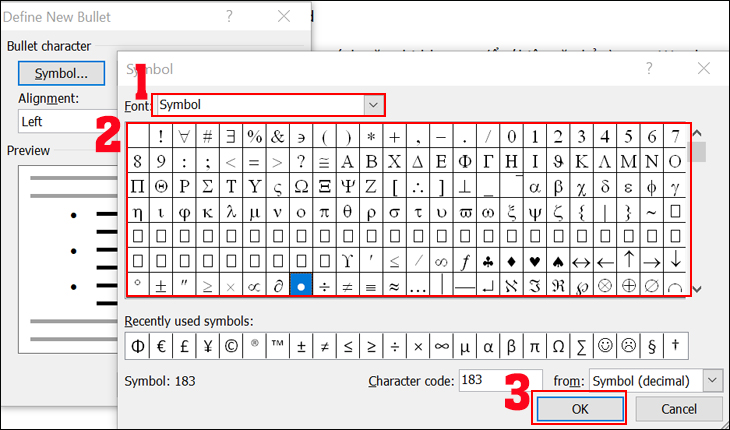Choose the left arrow symbol in the grid

tap(605, 261)
